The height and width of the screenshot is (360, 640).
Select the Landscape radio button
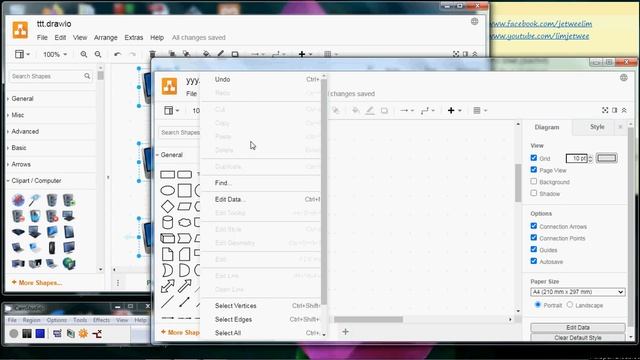coord(570,305)
